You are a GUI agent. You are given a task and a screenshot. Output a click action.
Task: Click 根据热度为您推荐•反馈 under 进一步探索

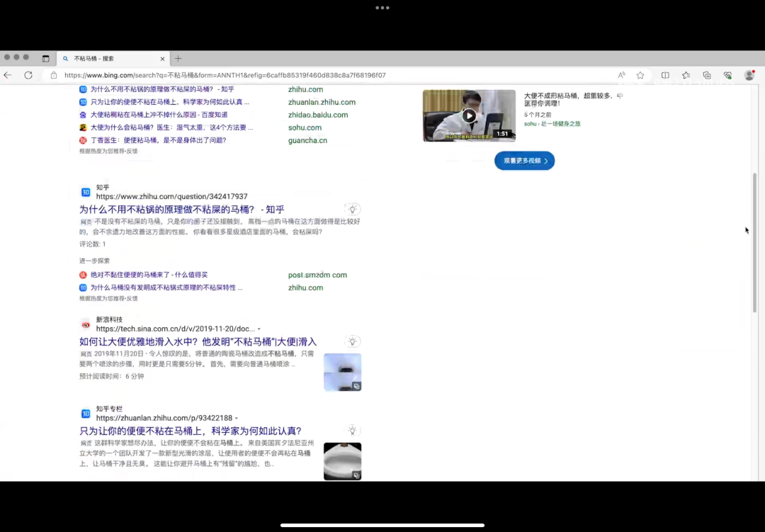tap(109, 299)
